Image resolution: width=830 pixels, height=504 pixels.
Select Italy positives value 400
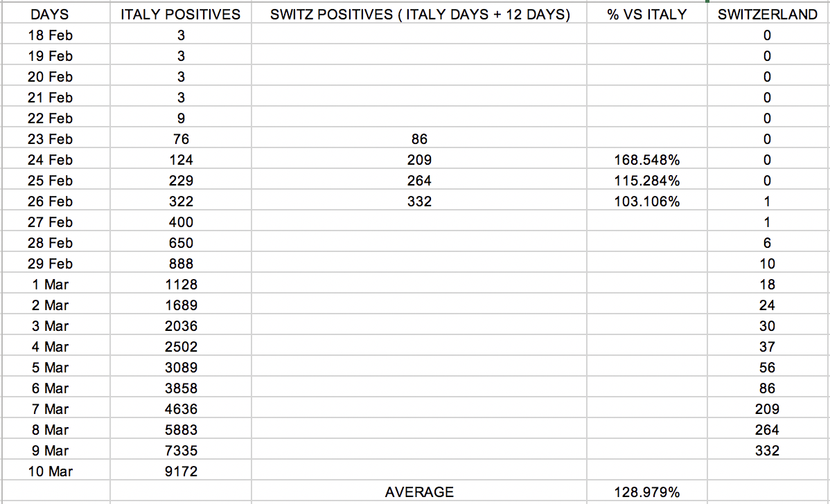(x=181, y=222)
